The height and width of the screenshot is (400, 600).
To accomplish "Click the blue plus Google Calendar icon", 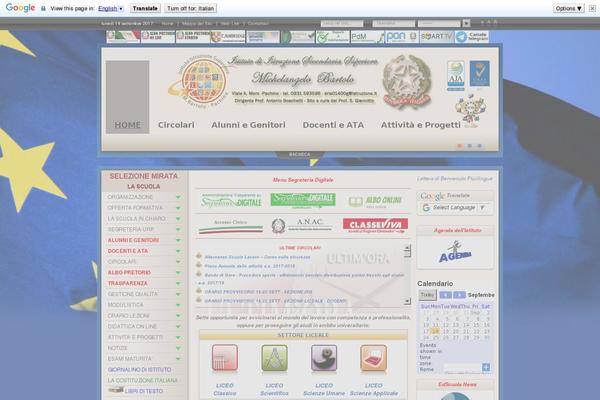I will (486, 367).
